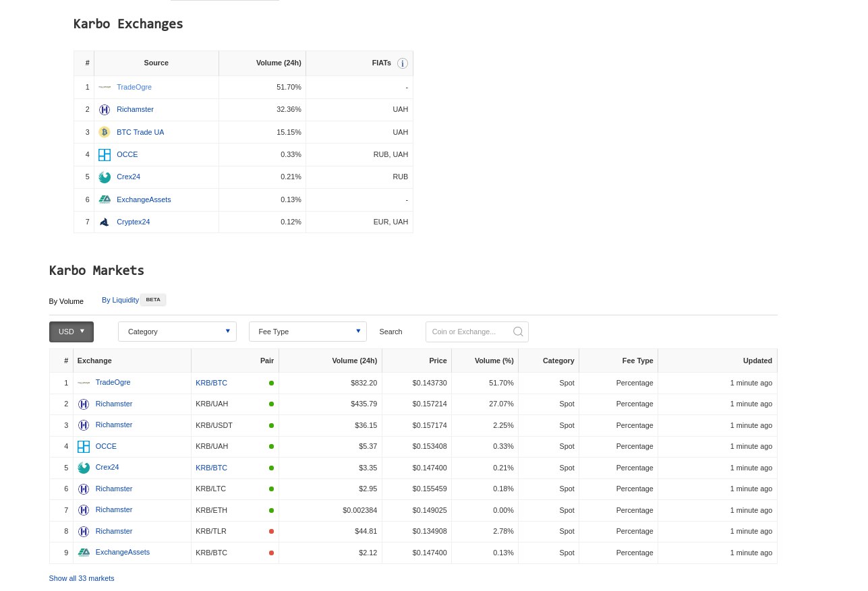Switch to the By Volume tab
Screen dimensions: 868x591
tap(66, 301)
